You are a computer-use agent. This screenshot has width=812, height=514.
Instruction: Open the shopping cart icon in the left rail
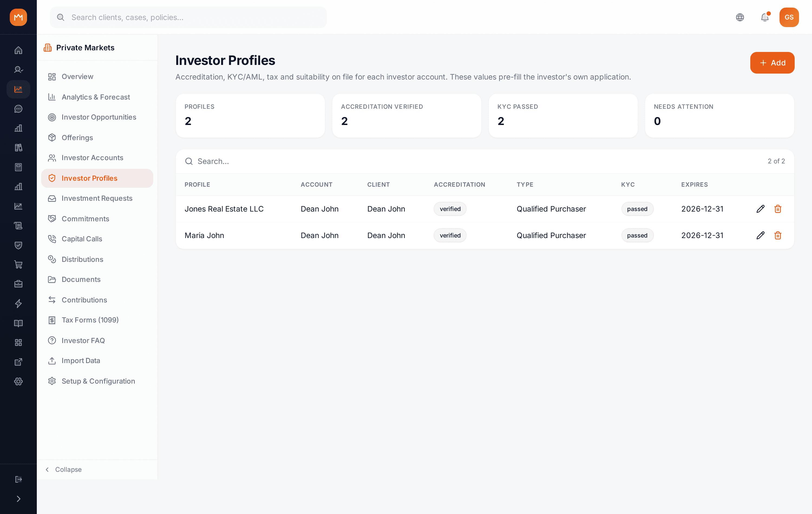(18, 265)
